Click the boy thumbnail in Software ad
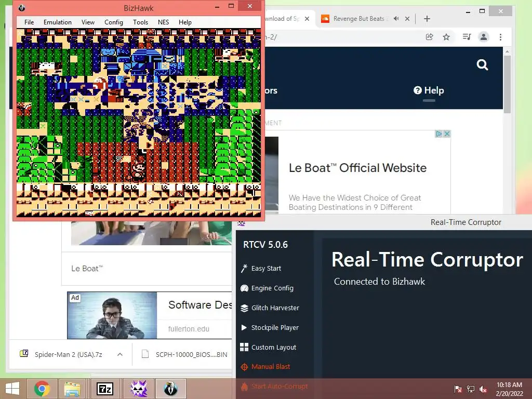This screenshot has height=399, width=532. tap(112, 315)
